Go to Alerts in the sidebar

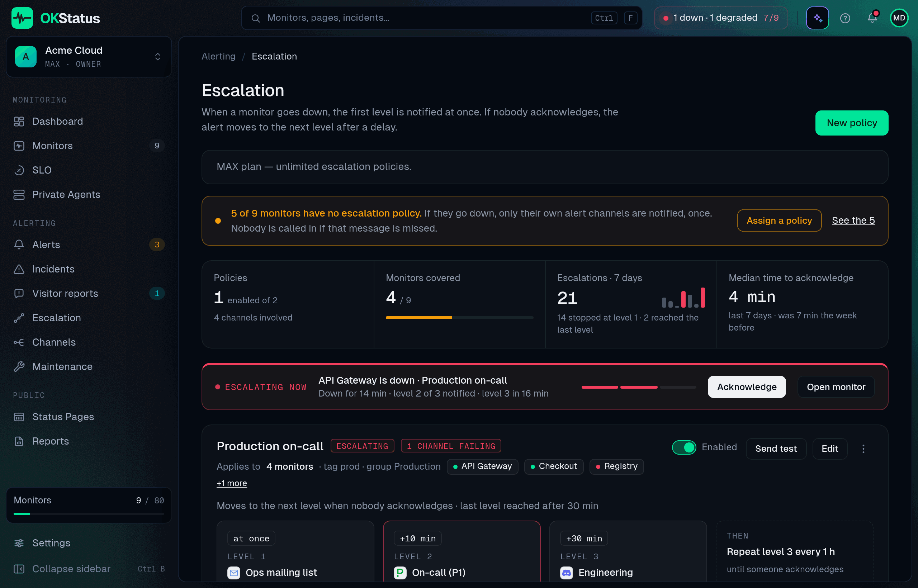tap(89, 245)
